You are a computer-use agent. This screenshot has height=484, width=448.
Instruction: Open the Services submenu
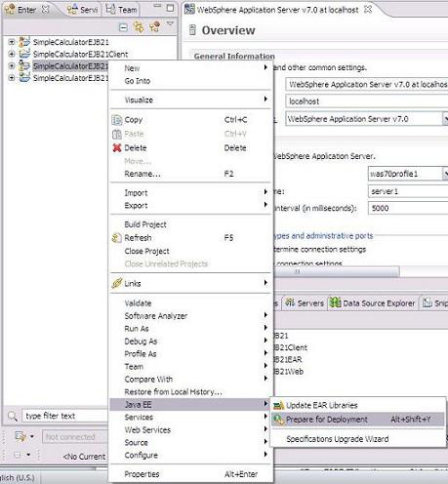pos(191,418)
